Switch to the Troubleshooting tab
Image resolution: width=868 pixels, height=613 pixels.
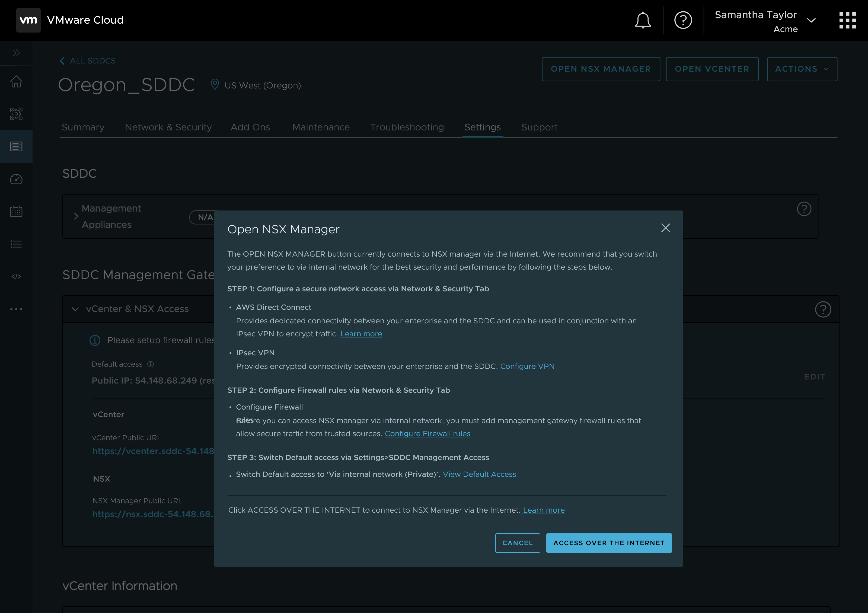407,127
